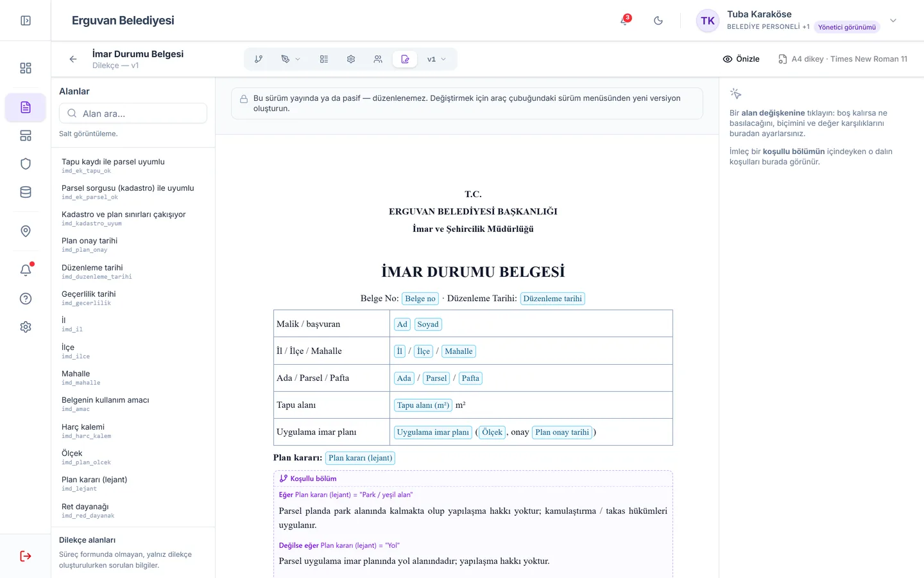Open the sidebar settings gear icon

(26, 327)
